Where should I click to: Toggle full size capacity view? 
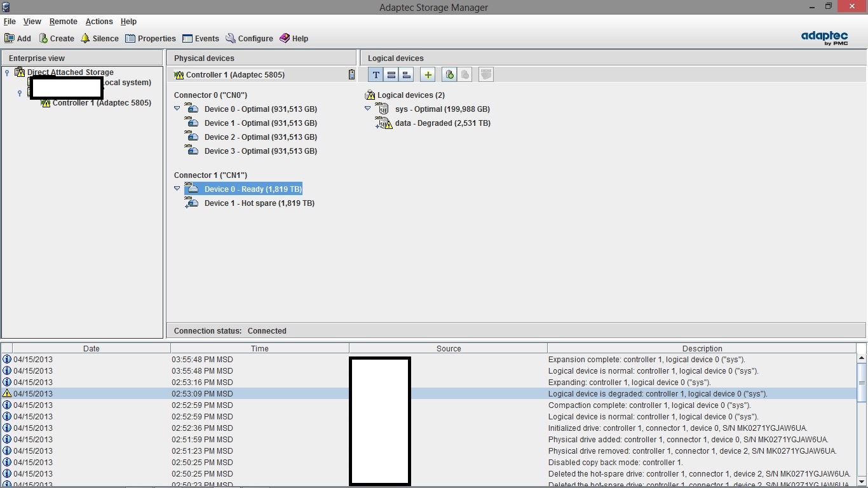(391, 75)
